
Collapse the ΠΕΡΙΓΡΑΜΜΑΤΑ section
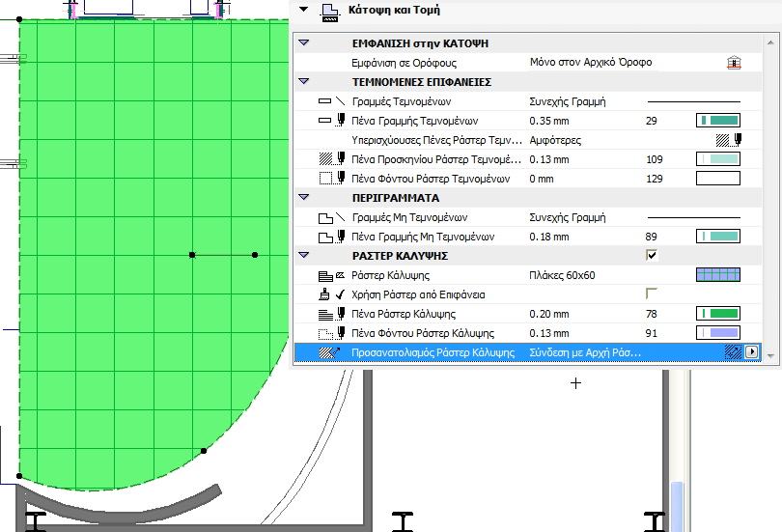(304, 198)
